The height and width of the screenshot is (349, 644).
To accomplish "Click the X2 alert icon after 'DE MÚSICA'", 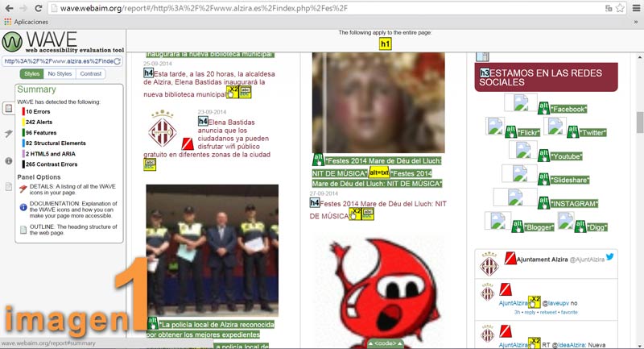I will click(355, 214).
